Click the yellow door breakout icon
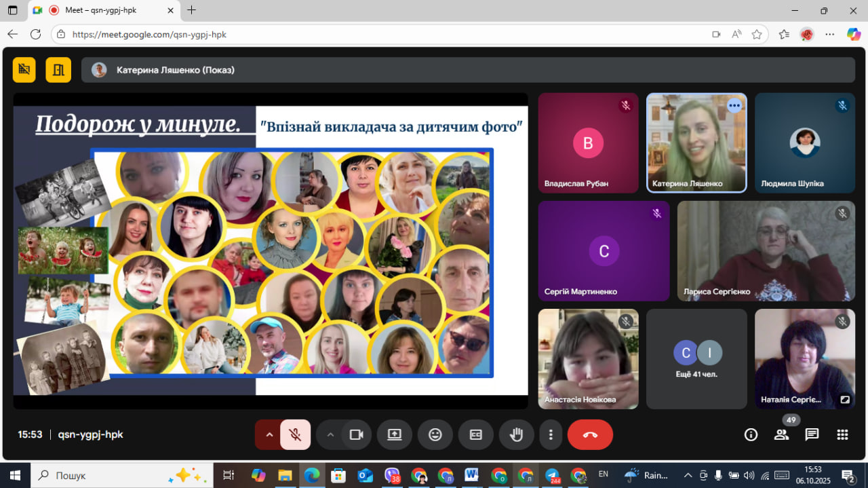868x488 pixels. click(x=58, y=69)
